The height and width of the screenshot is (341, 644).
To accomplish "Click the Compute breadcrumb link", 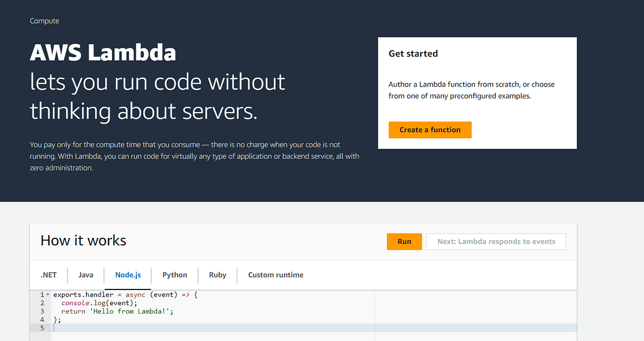I will 45,21.
